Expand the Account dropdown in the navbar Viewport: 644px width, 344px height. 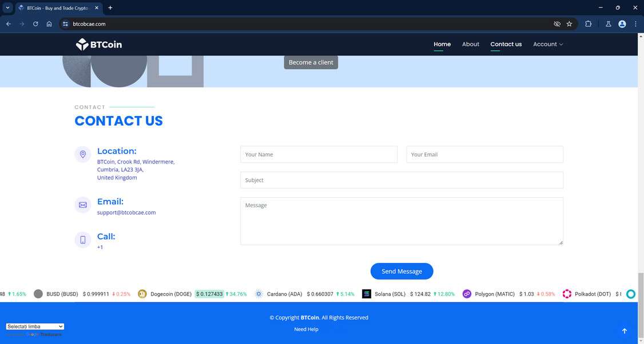(547, 44)
